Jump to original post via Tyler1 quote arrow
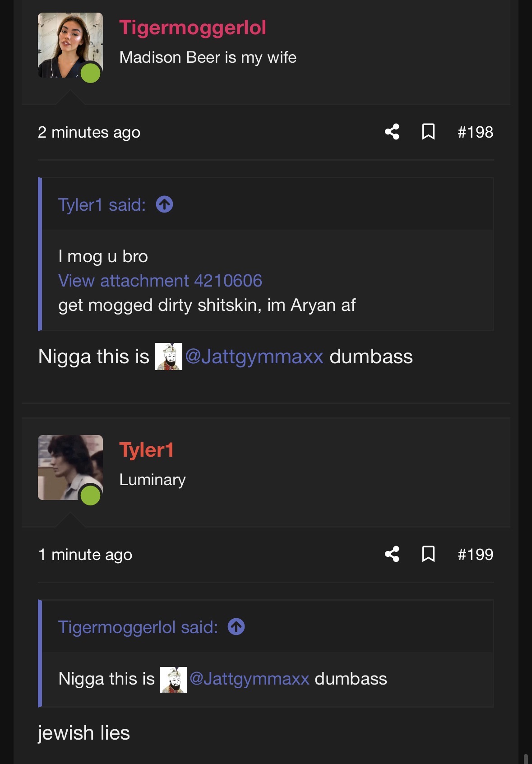Viewport: 532px width, 764px height. (x=165, y=204)
